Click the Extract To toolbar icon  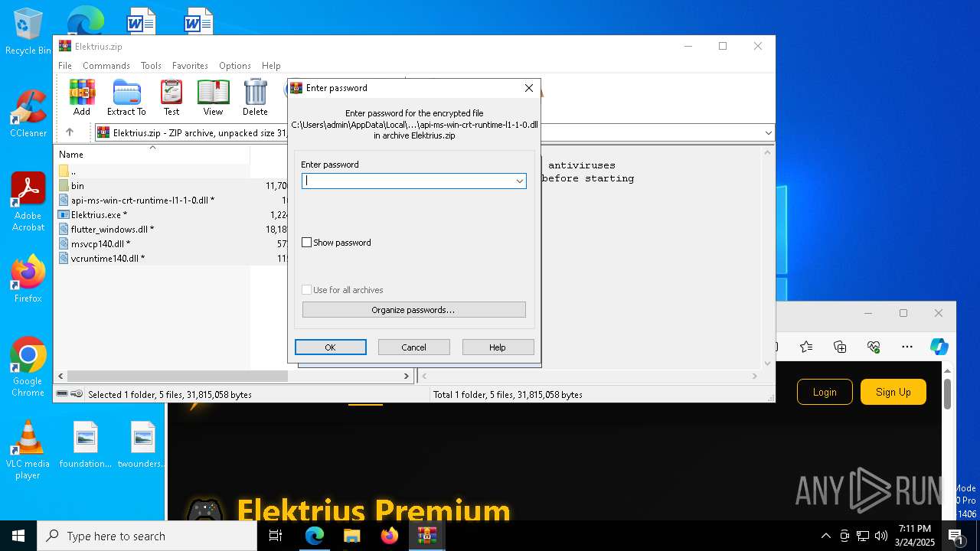point(126,97)
